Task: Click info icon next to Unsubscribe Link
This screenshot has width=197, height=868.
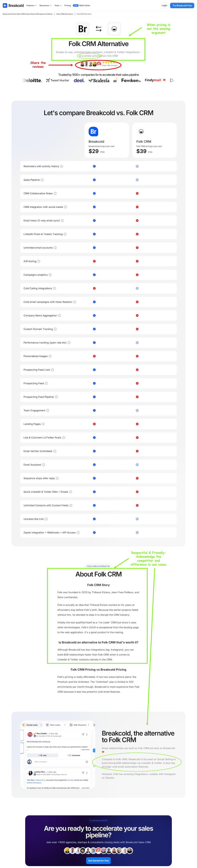Action: 46,519
